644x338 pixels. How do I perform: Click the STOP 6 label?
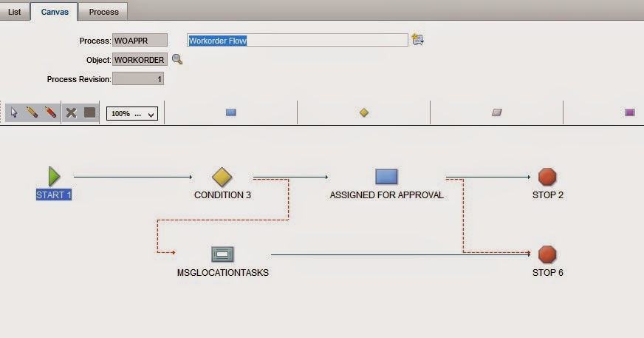click(x=547, y=273)
